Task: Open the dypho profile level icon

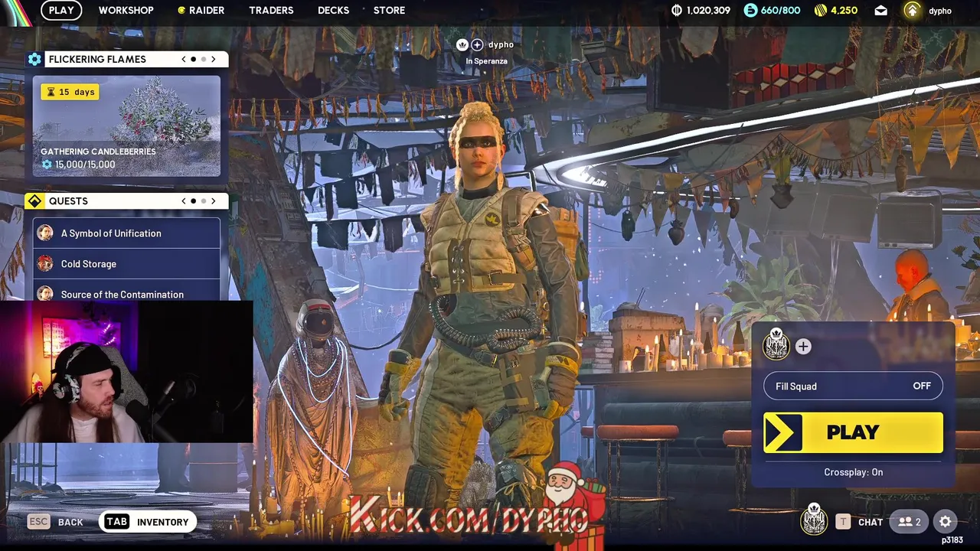Action: point(912,10)
